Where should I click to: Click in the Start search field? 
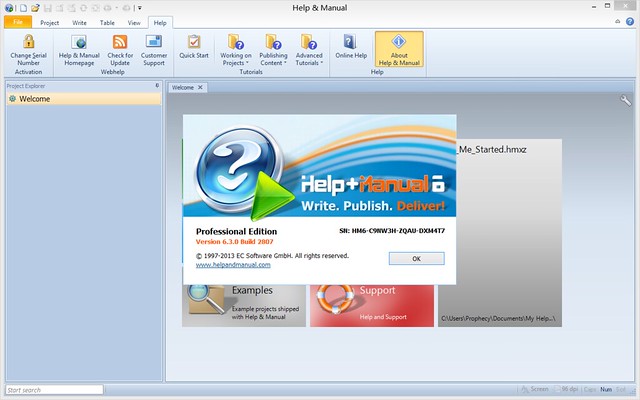(54, 390)
